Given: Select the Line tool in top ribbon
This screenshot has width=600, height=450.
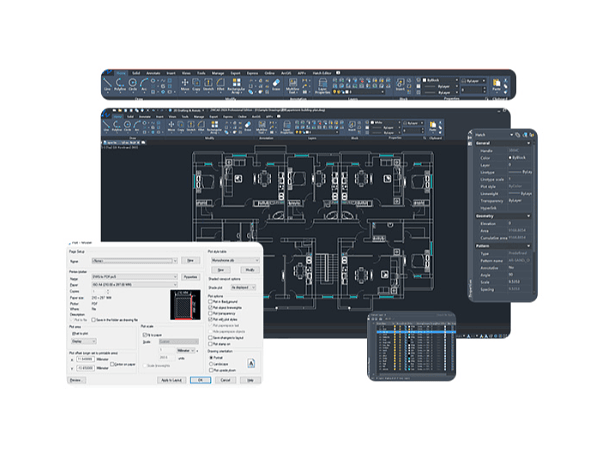Looking at the screenshot, I should pyautogui.click(x=108, y=87).
